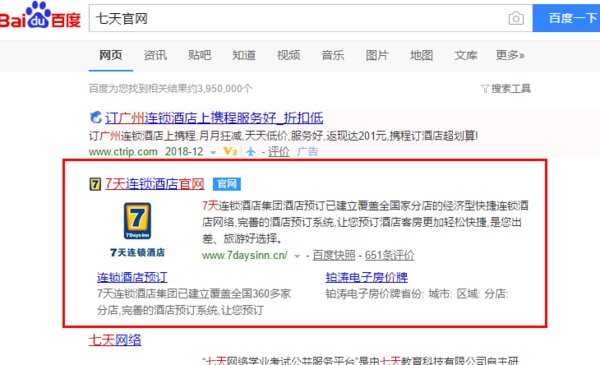This screenshot has width=600, height=365.
Task: Switch to the 资讯 tab
Action: [155, 55]
